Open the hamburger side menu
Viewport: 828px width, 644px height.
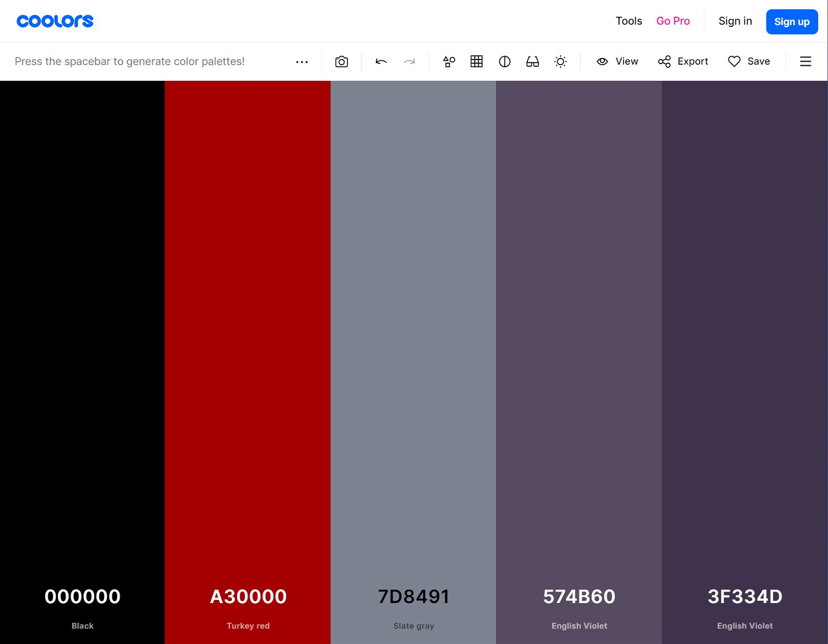pyautogui.click(x=806, y=62)
